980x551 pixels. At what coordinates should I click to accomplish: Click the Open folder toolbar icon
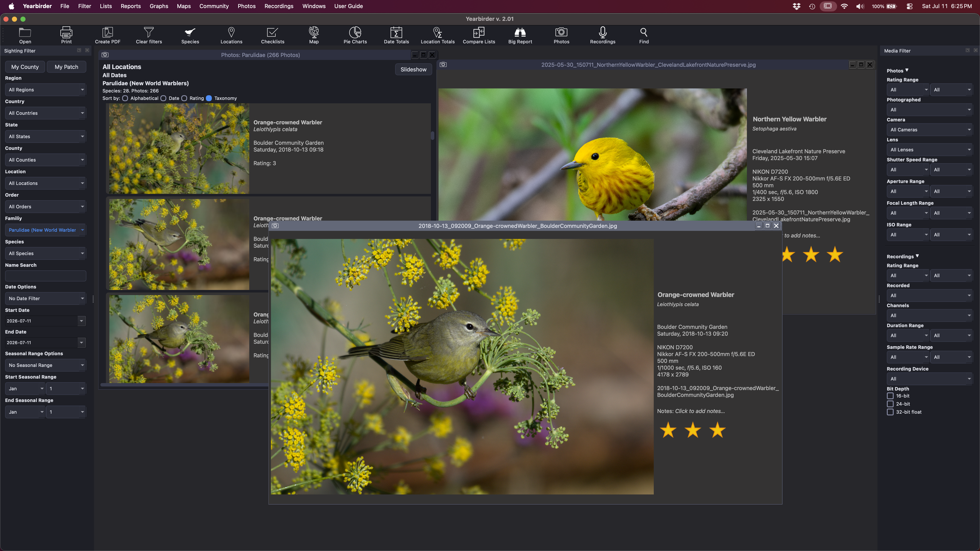(25, 32)
